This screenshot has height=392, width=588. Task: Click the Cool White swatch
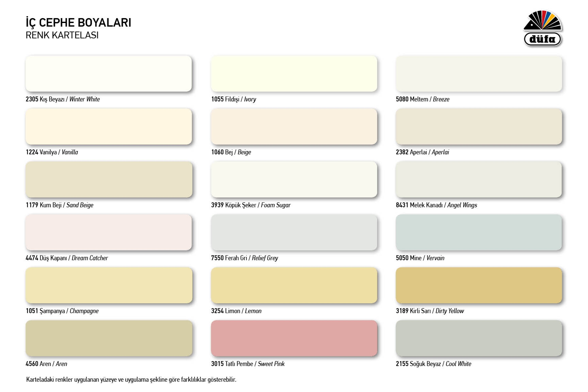479,338
